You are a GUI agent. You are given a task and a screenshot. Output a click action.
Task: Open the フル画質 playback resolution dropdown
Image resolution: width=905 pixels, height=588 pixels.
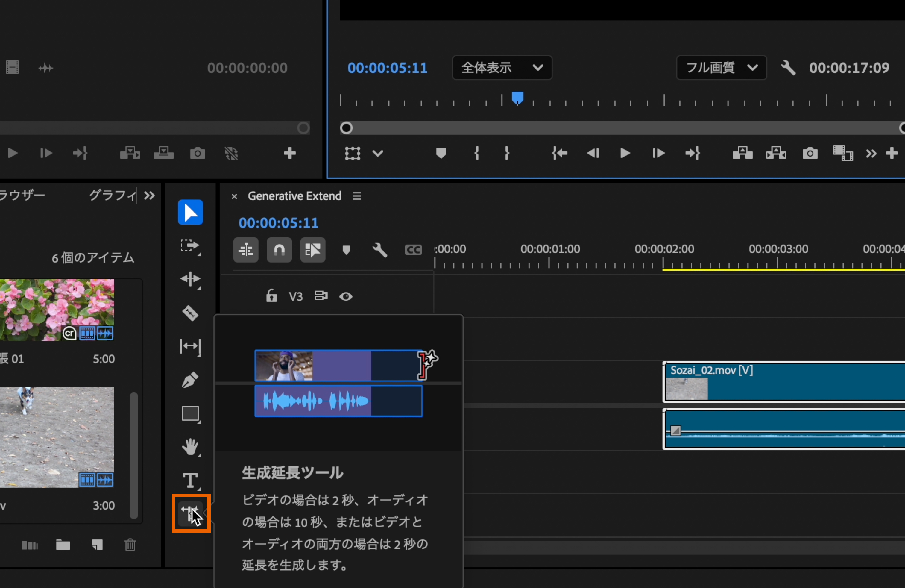tap(721, 68)
